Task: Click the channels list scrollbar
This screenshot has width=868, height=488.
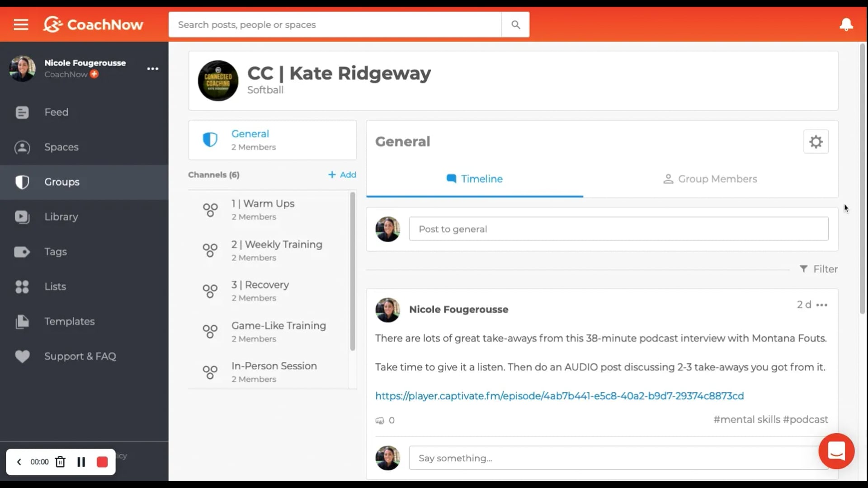Action: click(353, 271)
